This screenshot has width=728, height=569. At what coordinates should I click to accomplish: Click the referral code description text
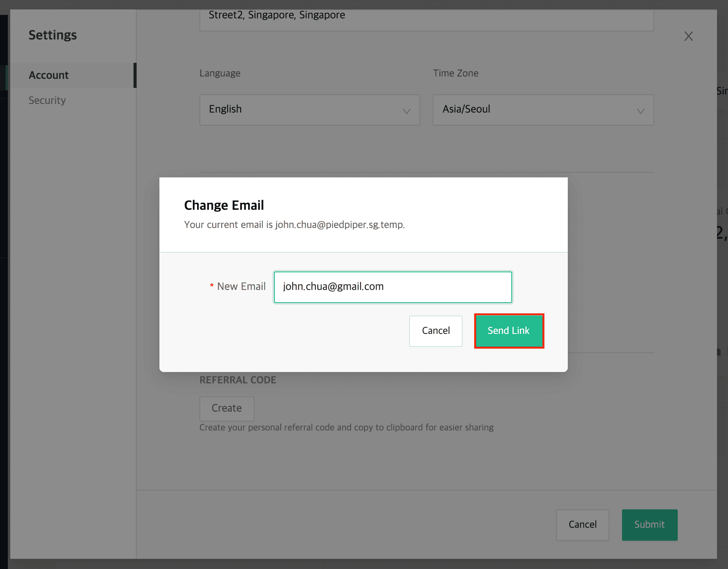click(346, 427)
